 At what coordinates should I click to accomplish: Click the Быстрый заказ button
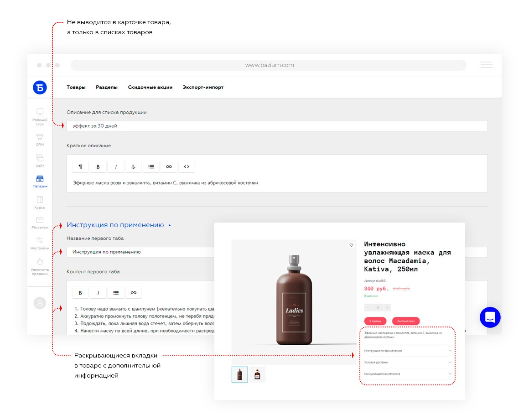pos(406,321)
